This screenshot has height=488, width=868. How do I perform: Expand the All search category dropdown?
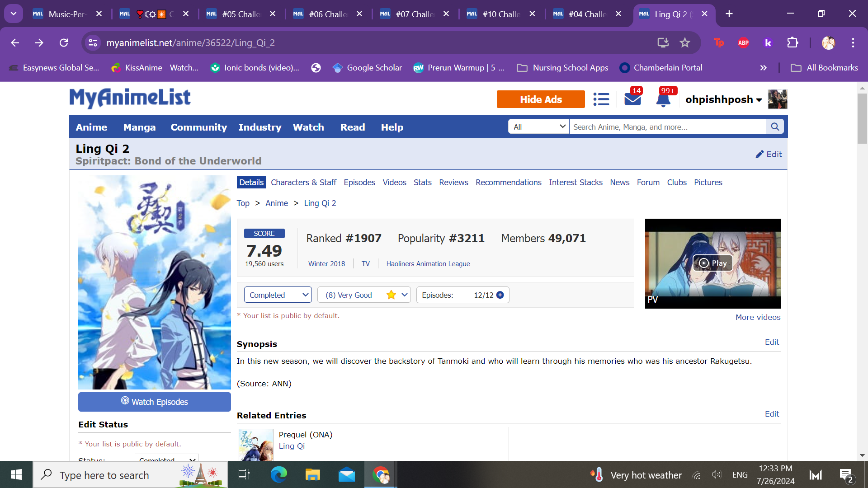click(538, 127)
